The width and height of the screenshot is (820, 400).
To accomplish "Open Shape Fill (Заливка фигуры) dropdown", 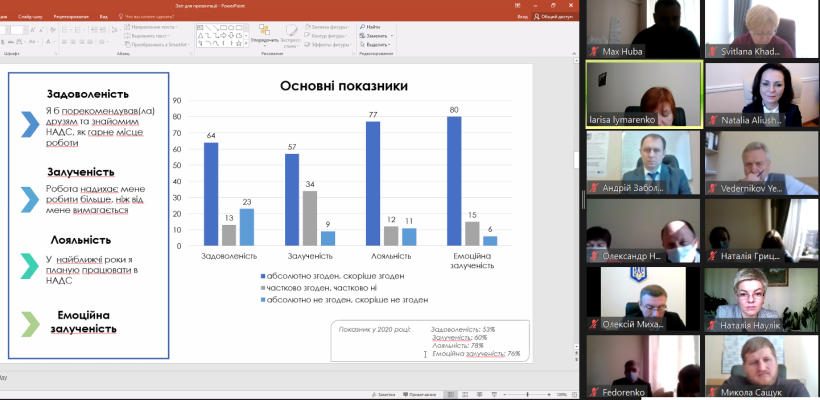I will [328, 27].
